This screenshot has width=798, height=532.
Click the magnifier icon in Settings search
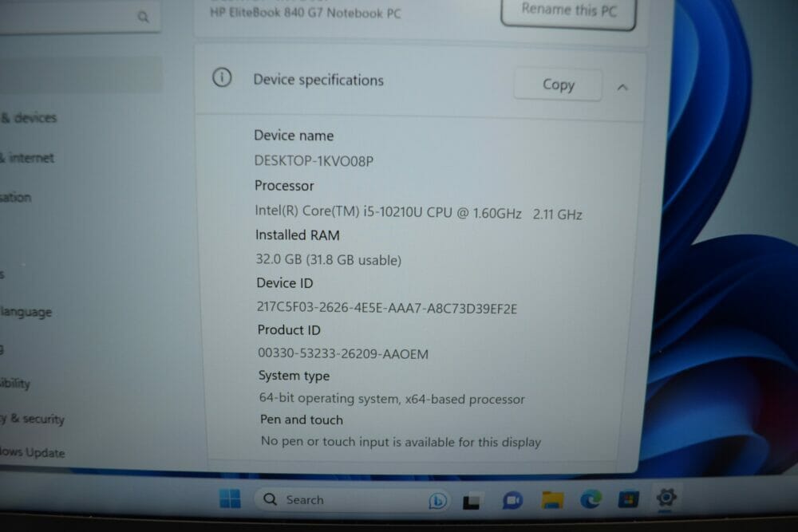[x=144, y=18]
